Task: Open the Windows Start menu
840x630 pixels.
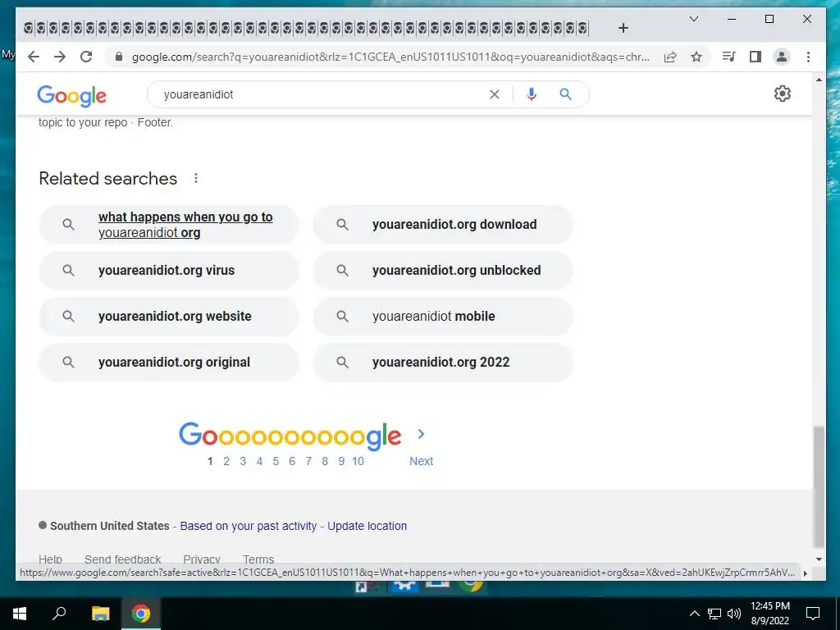Action: (x=20, y=614)
